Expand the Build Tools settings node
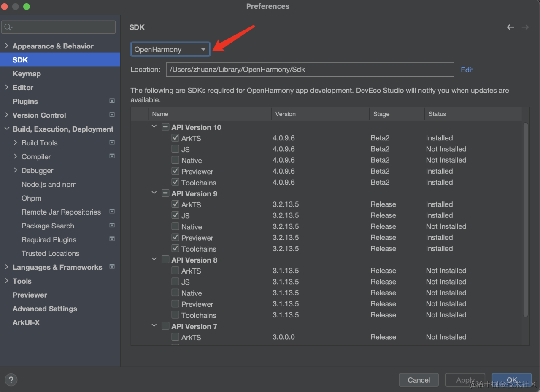Image resolution: width=540 pixels, height=392 pixels. click(x=16, y=142)
